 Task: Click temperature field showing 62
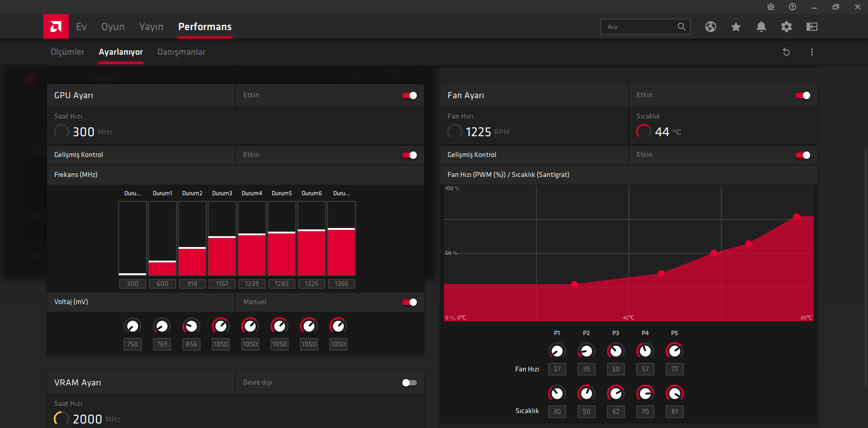[616, 412]
